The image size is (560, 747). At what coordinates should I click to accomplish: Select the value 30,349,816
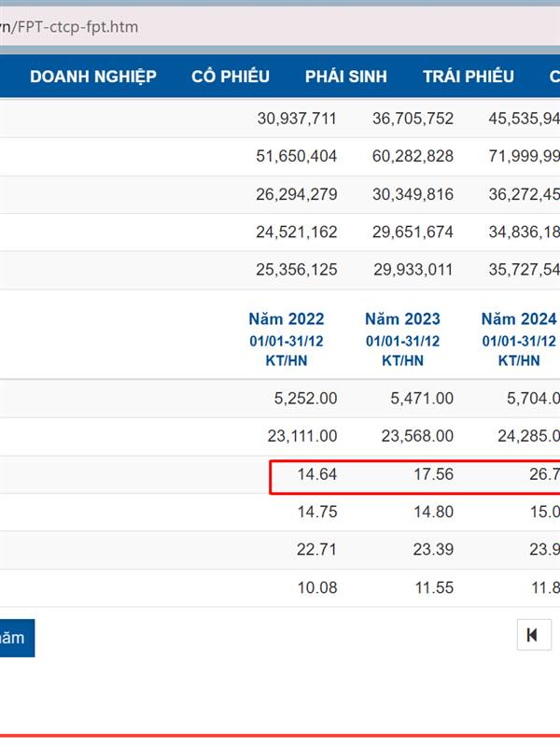413,194
